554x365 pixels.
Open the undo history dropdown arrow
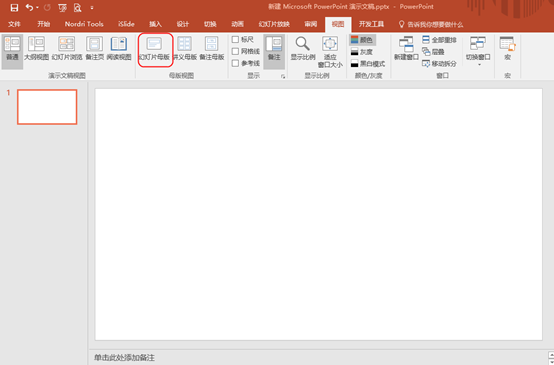point(37,8)
